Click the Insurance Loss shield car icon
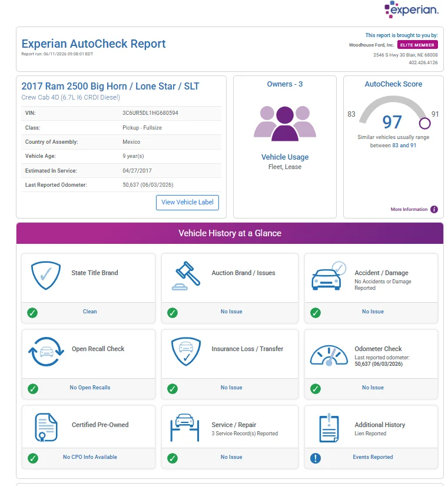Image resolution: width=448 pixels, height=486 pixels. (186, 352)
